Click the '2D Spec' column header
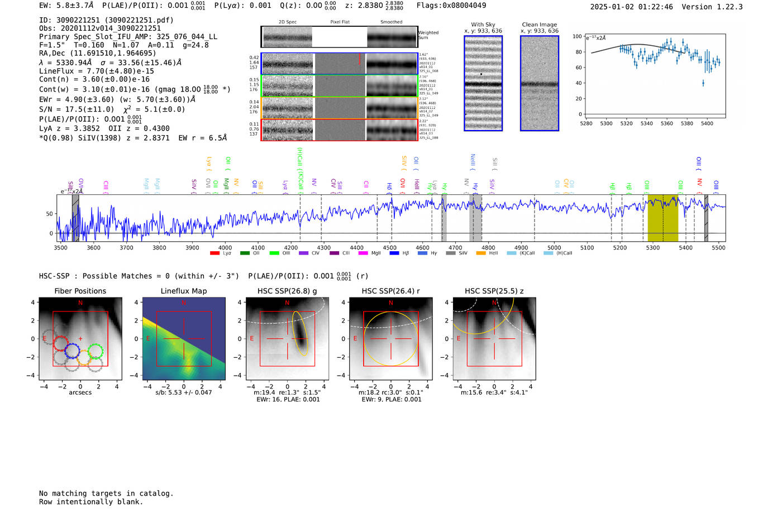The image size is (782, 532). tap(288, 22)
